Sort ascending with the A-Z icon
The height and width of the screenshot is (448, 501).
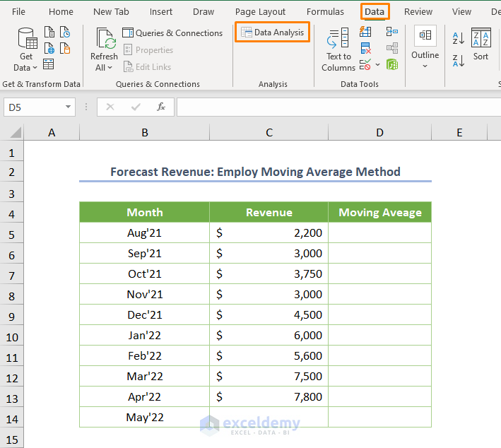tap(458, 39)
